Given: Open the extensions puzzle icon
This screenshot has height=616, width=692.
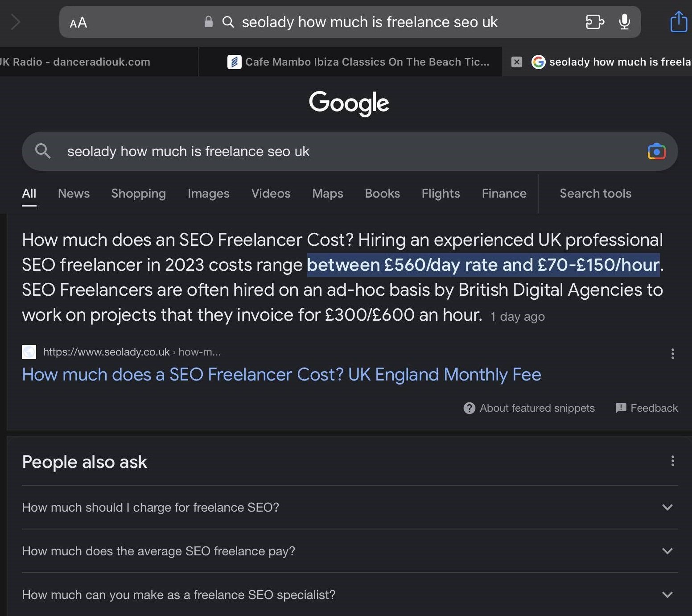Looking at the screenshot, I should point(595,22).
